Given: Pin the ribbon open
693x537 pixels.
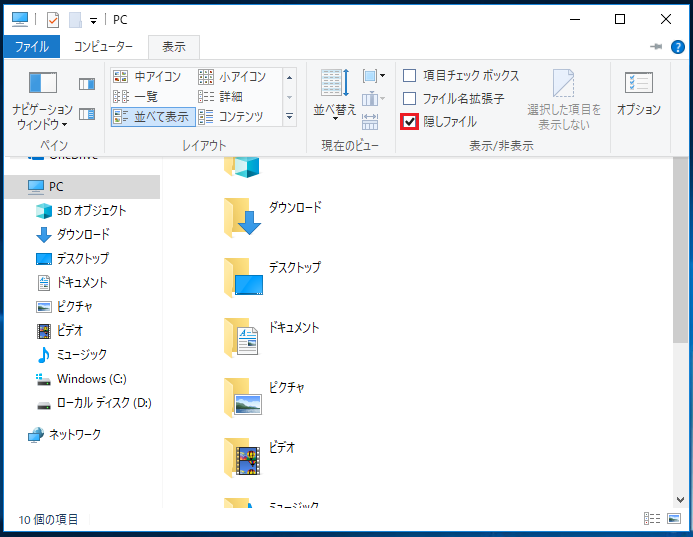Looking at the screenshot, I should pyautogui.click(x=656, y=46).
